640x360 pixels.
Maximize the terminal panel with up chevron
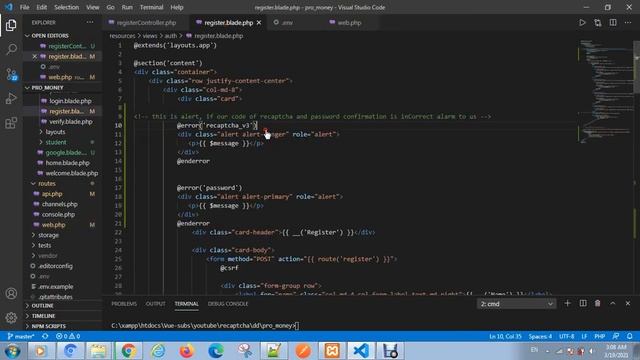(613, 304)
